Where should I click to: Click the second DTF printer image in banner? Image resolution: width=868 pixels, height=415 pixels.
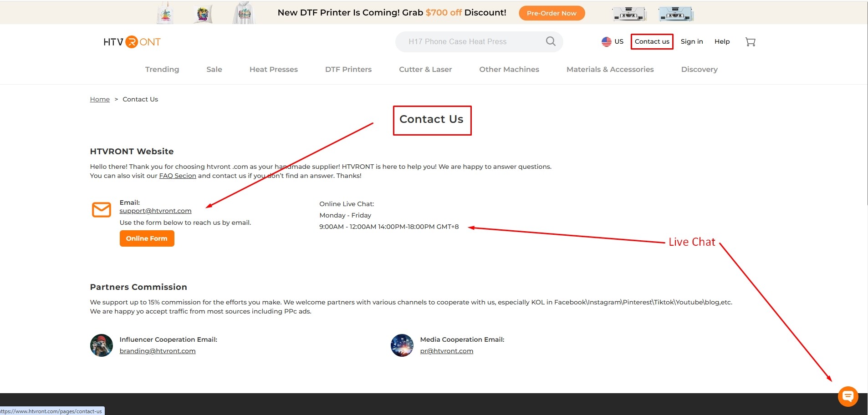pos(676,14)
